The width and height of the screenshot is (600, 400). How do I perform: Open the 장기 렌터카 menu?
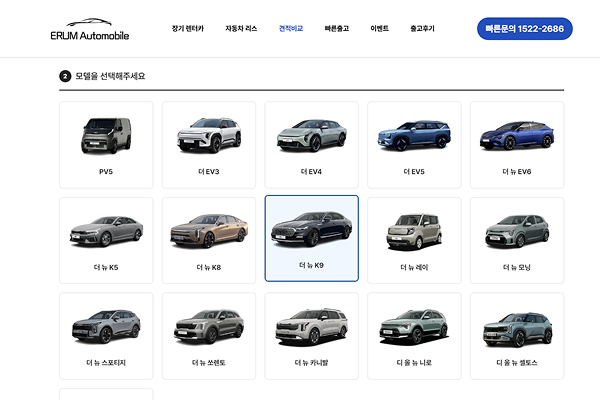pos(188,29)
